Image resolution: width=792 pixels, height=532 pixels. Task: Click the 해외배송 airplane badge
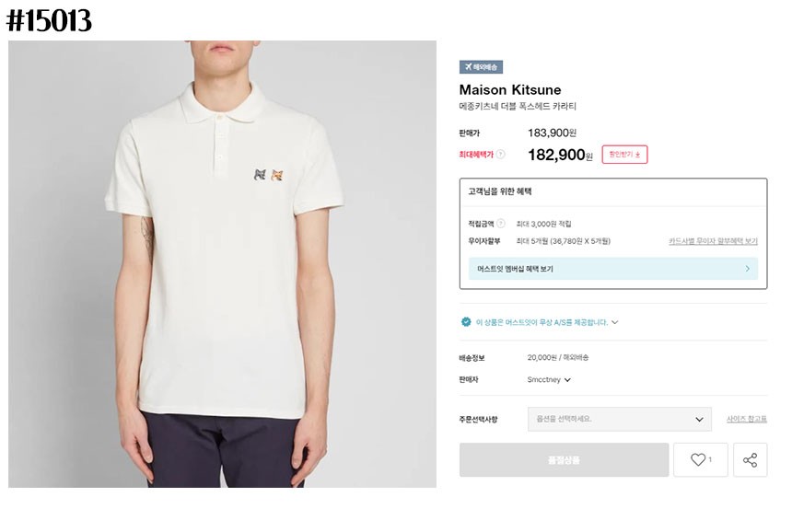tap(481, 67)
